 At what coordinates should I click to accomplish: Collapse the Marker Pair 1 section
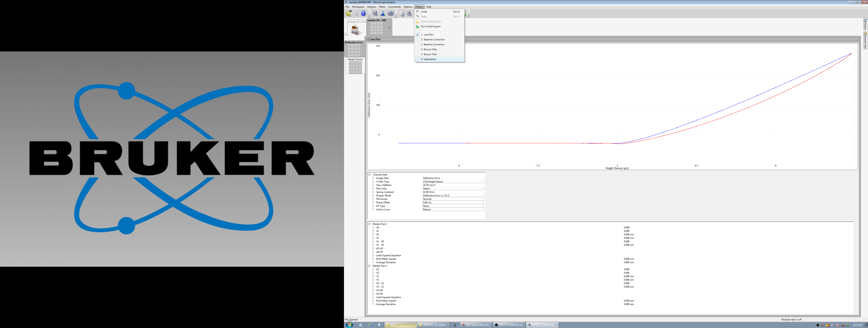[x=369, y=224]
